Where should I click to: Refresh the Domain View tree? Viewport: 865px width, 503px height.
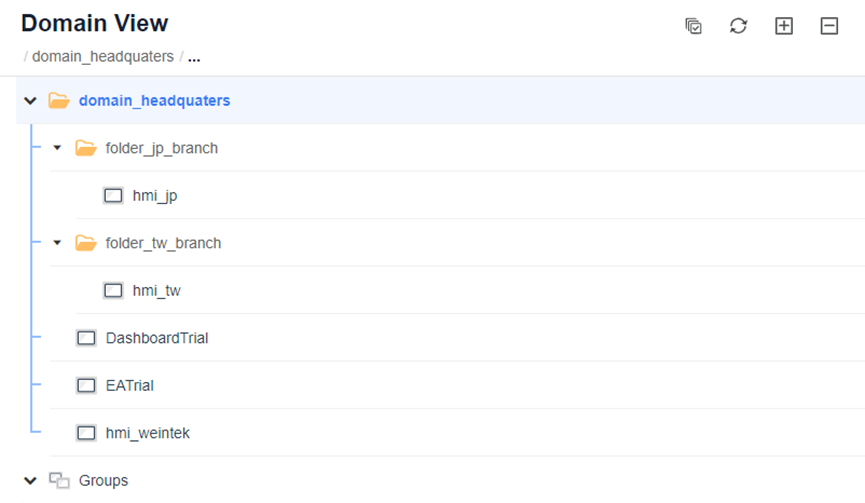(738, 26)
